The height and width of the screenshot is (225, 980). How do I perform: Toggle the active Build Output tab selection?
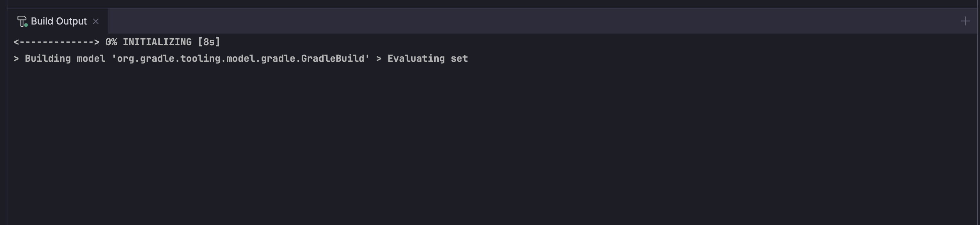coord(57,21)
